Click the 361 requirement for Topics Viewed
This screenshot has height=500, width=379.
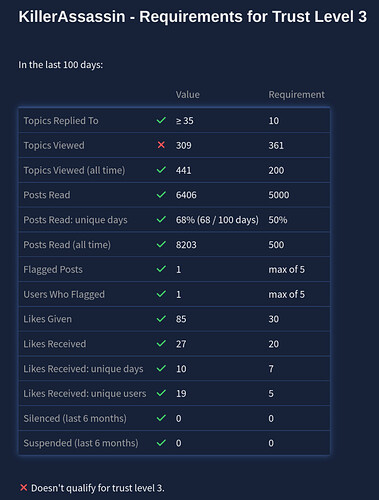276,145
